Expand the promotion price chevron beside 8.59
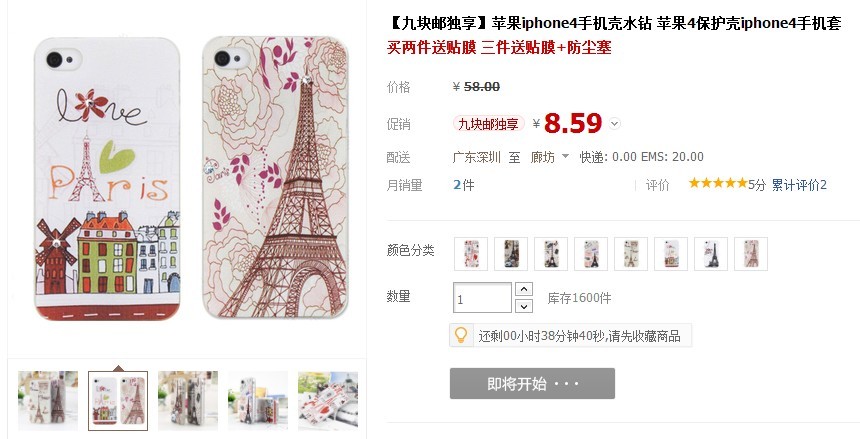Image resolution: width=860 pixels, height=439 pixels. tap(615, 123)
